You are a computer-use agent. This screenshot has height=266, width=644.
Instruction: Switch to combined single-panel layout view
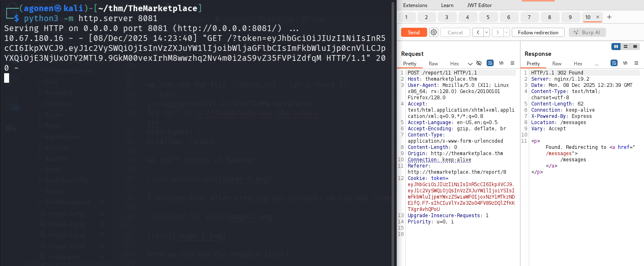(x=635, y=46)
